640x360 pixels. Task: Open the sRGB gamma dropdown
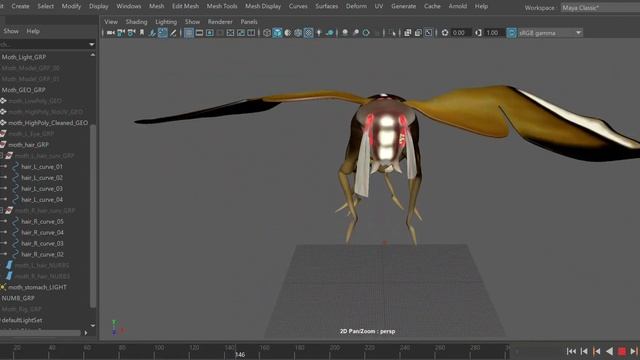click(x=550, y=33)
